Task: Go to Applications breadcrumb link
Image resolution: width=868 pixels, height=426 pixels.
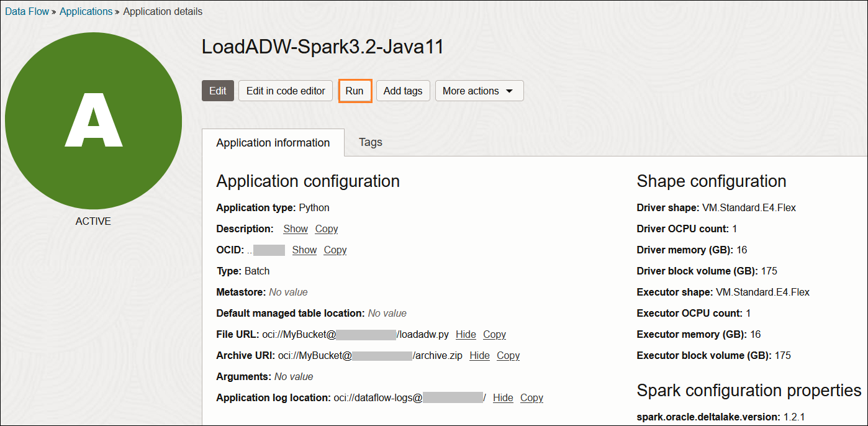Action: point(86,12)
